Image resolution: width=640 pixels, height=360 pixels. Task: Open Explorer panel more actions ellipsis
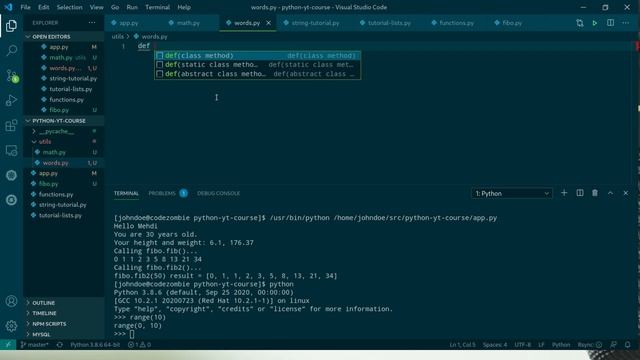[x=92, y=23]
